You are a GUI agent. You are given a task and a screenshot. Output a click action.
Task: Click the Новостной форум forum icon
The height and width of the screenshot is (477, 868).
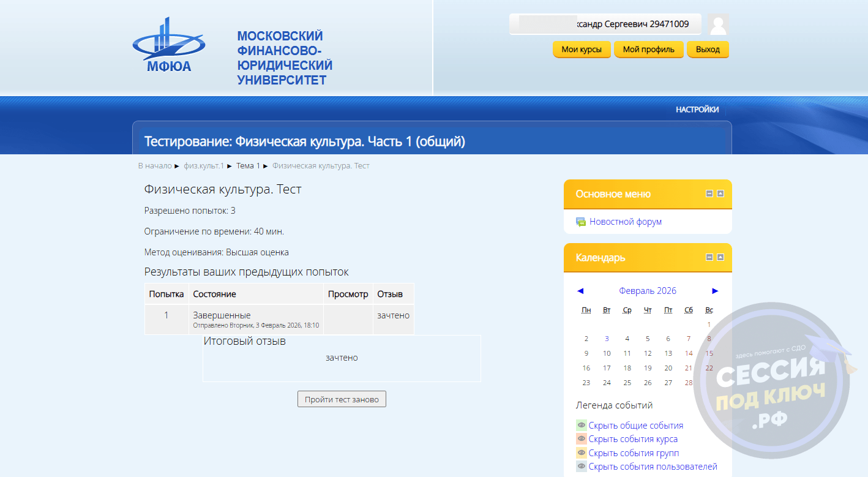click(x=581, y=222)
